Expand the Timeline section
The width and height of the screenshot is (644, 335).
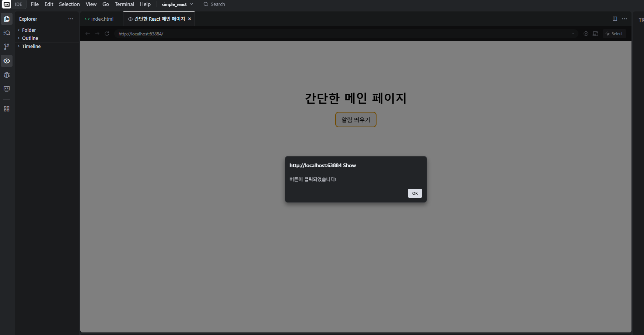coord(47,46)
